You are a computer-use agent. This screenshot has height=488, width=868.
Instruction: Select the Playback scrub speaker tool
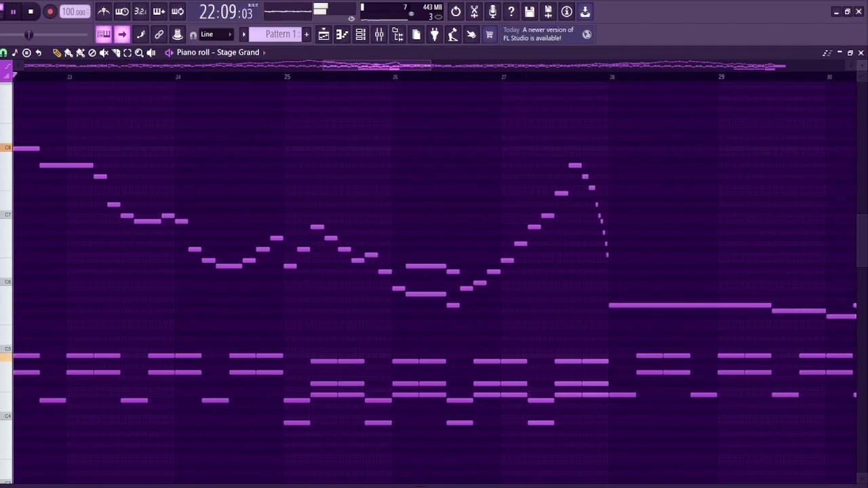coord(151,53)
